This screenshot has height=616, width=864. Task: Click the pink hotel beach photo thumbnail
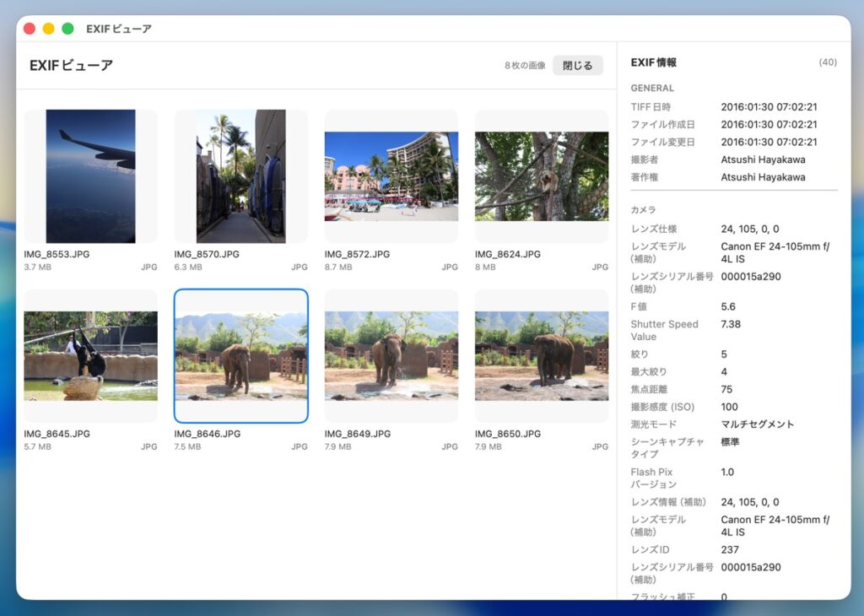[391, 176]
